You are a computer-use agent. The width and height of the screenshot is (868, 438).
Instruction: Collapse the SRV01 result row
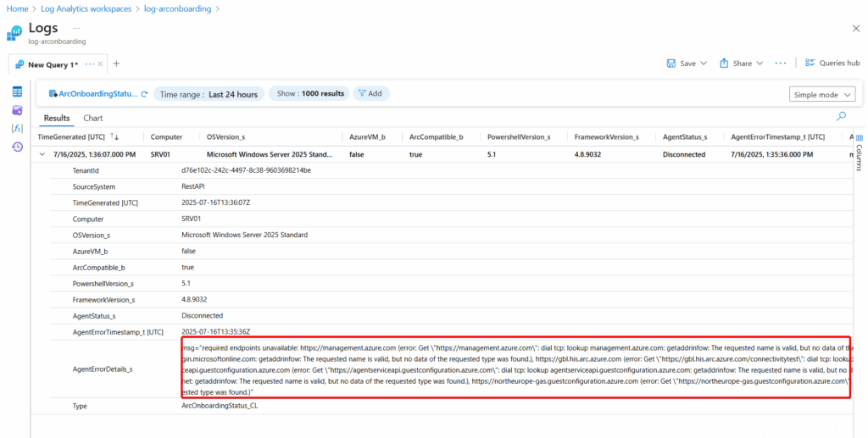click(x=43, y=154)
